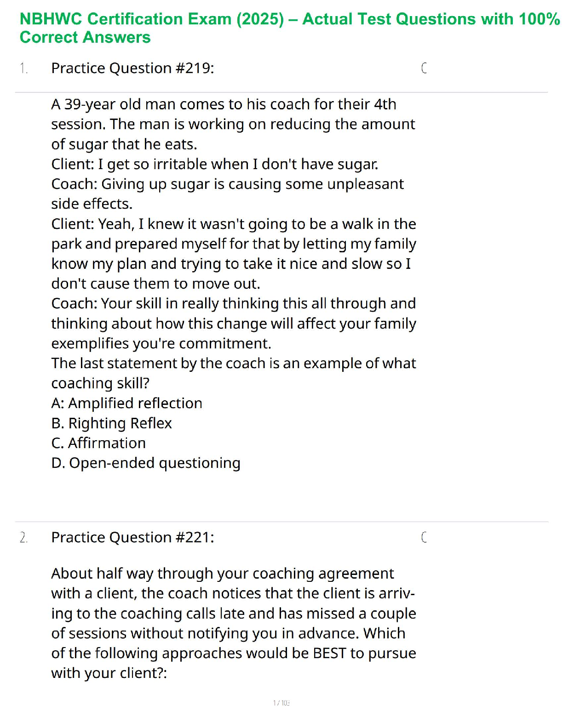Click the "Coach: Giving up sugar" line

pyautogui.click(x=227, y=184)
